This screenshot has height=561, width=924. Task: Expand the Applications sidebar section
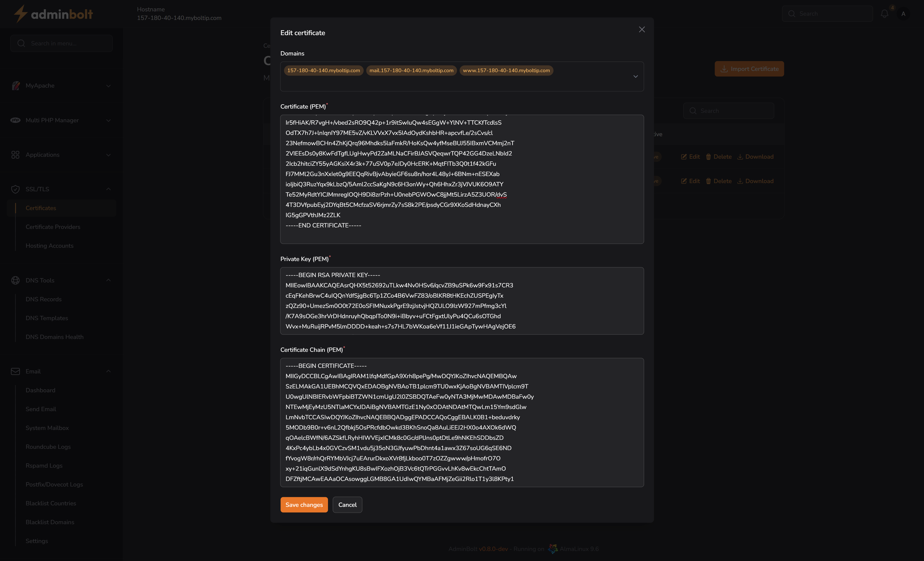click(108, 155)
